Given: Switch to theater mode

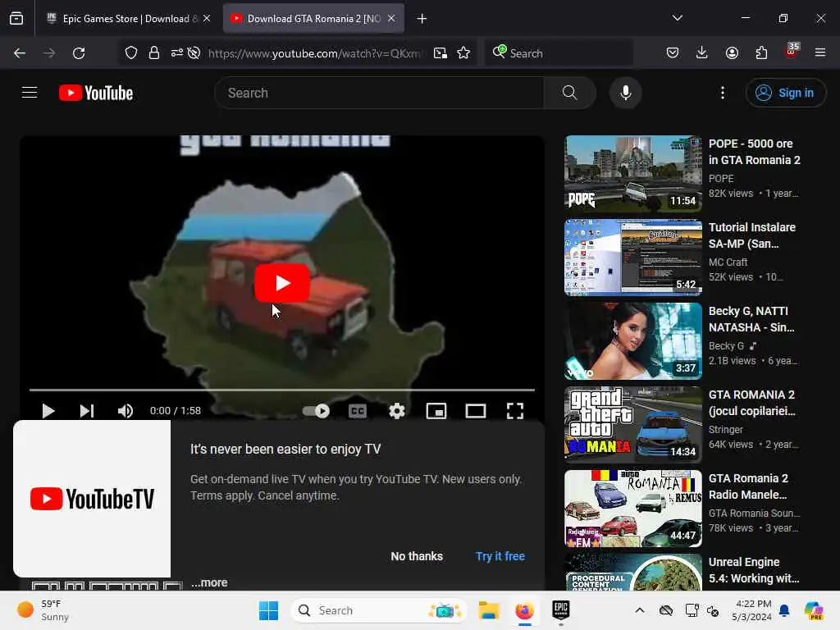Looking at the screenshot, I should (x=475, y=411).
